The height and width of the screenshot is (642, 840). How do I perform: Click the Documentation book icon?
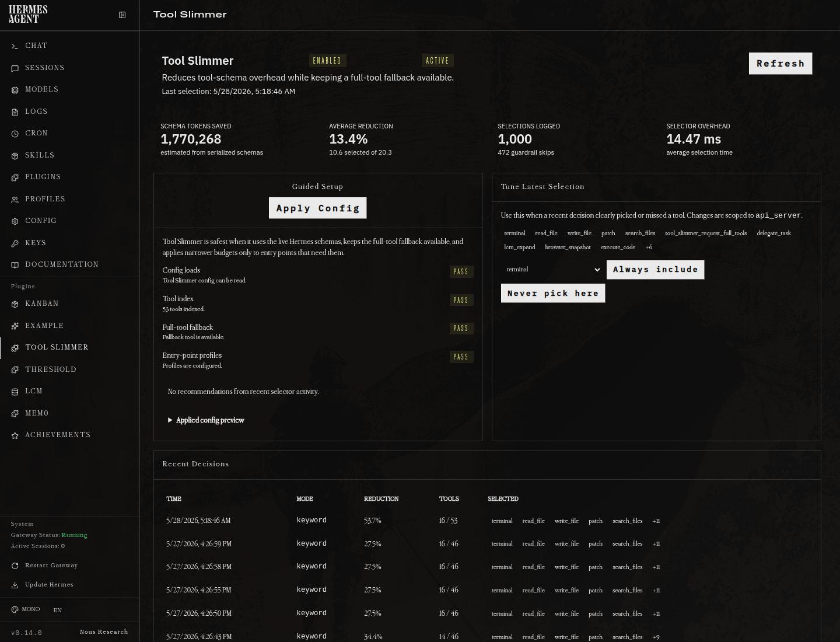(15, 265)
